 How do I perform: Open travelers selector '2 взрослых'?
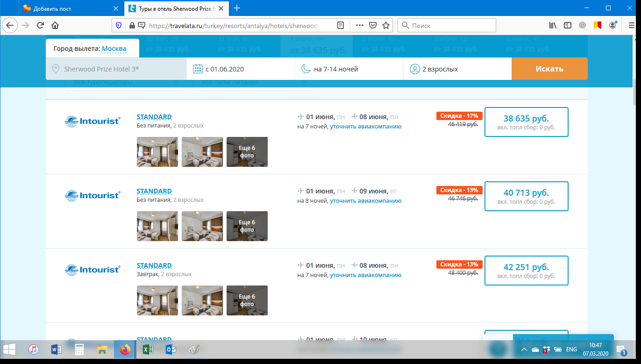click(457, 69)
